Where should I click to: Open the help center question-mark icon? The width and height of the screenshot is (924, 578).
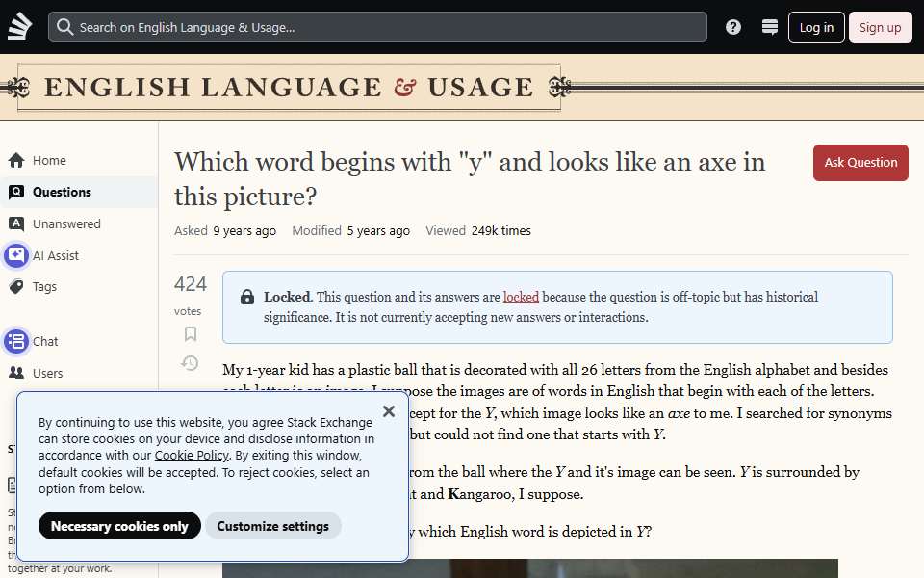click(733, 27)
